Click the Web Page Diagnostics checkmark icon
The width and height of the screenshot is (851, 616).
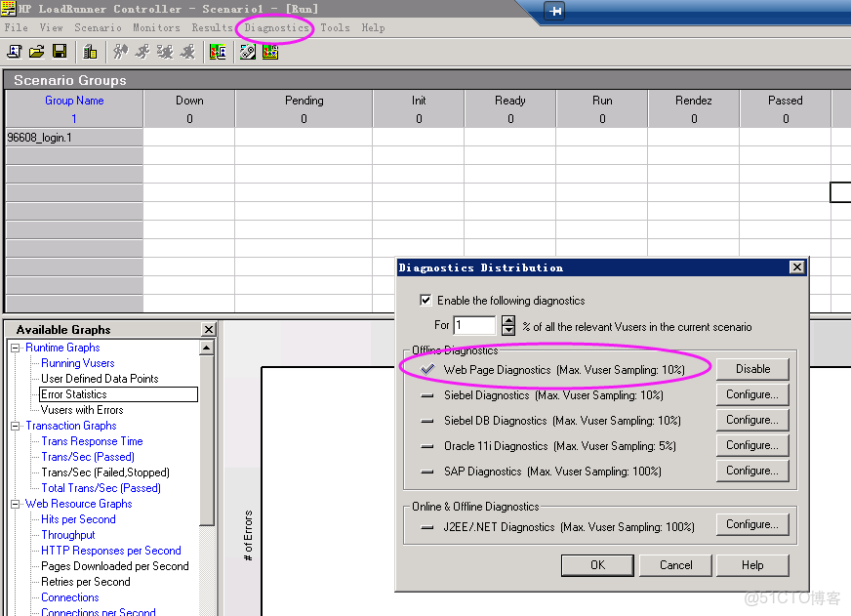coord(427,370)
